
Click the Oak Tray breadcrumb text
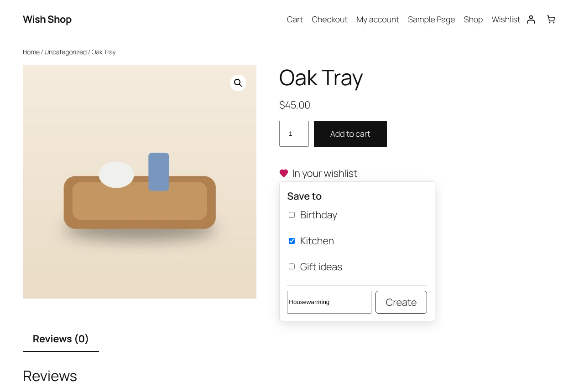coord(104,52)
